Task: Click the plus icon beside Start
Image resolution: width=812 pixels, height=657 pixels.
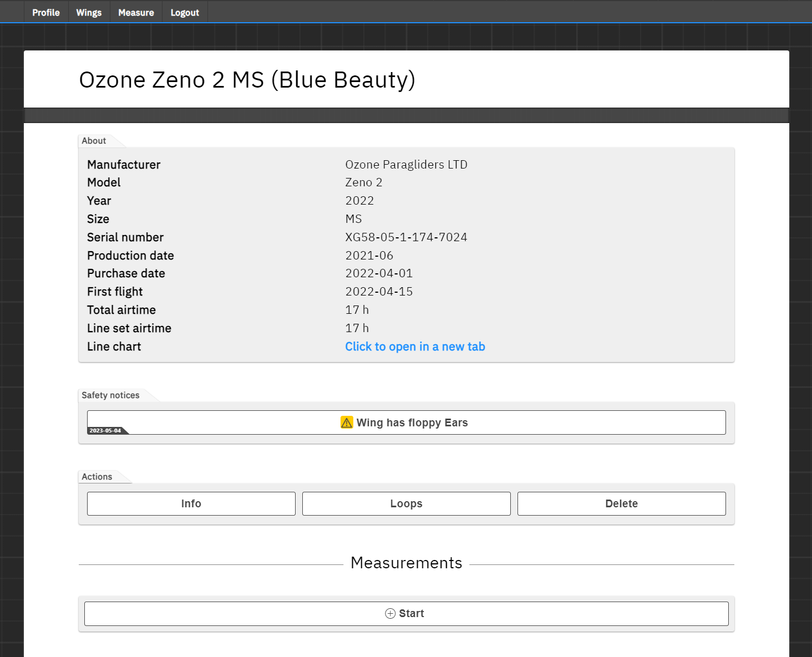Action: [390, 613]
